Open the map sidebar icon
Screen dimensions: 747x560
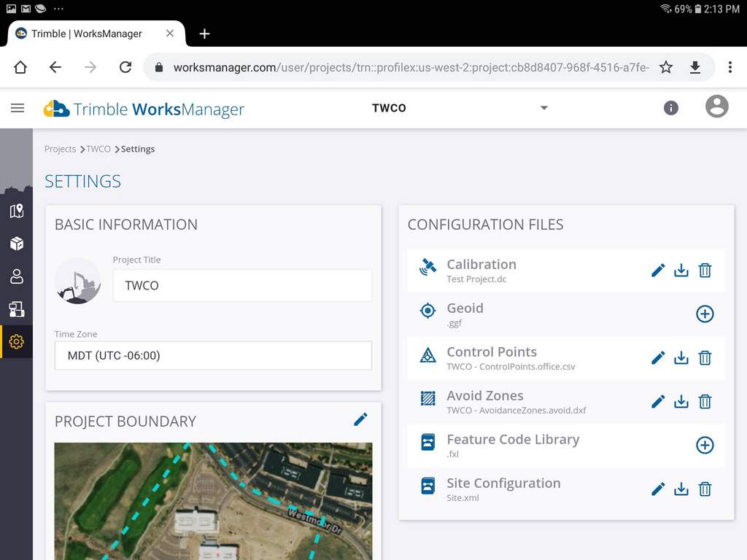point(17,211)
